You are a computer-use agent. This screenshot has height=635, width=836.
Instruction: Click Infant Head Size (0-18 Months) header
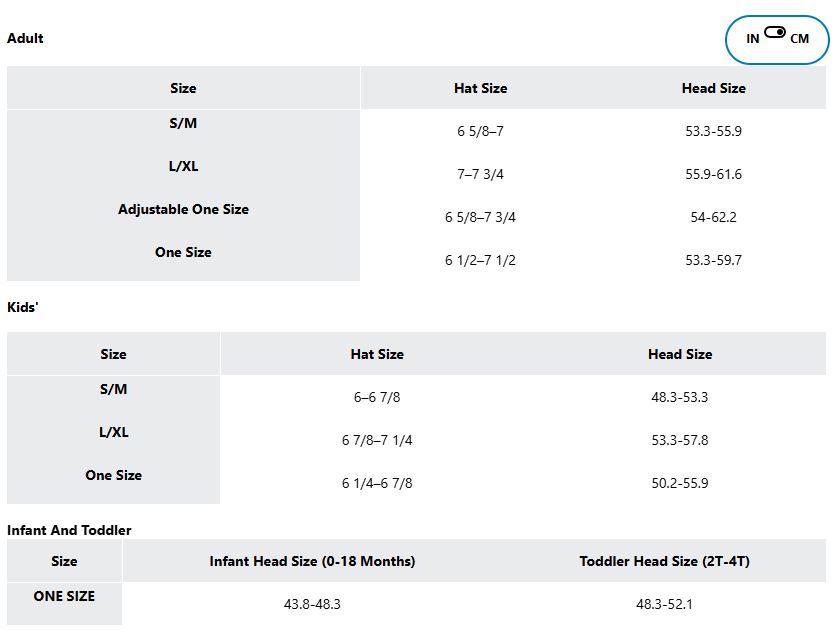coord(312,561)
